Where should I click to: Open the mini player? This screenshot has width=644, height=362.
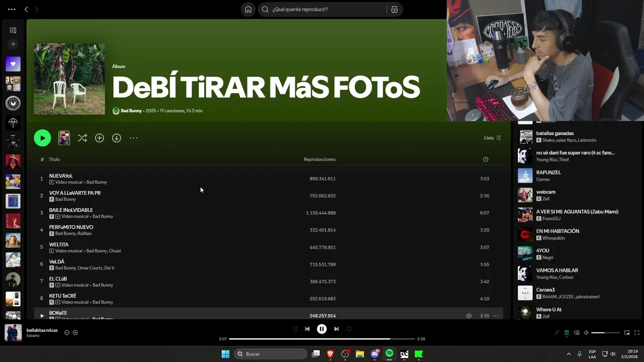pyautogui.click(x=627, y=333)
